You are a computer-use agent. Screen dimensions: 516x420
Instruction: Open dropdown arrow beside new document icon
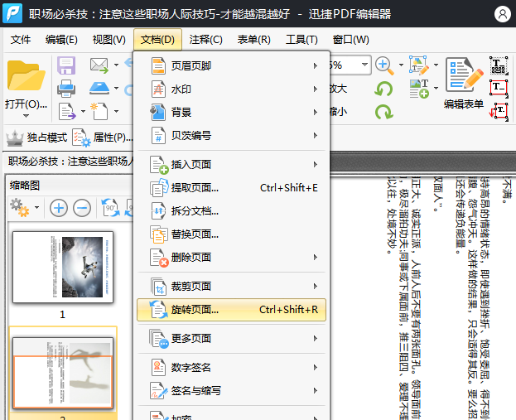(116, 111)
